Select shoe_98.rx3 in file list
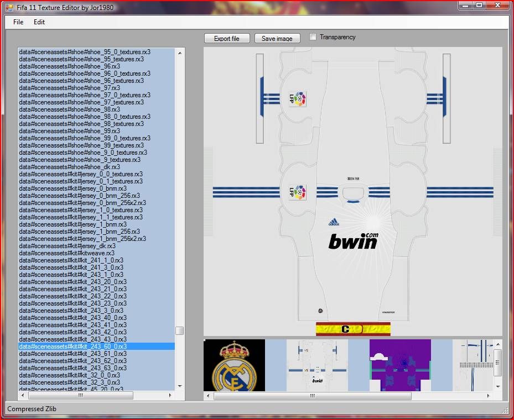The width and height of the screenshot is (514, 420). [x=70, y=109]
